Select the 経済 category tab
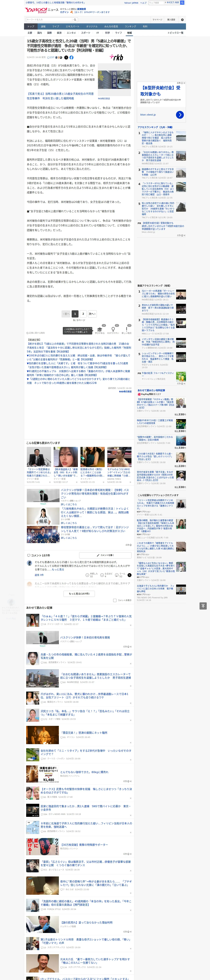210x980 pixels. coord(59,33)
